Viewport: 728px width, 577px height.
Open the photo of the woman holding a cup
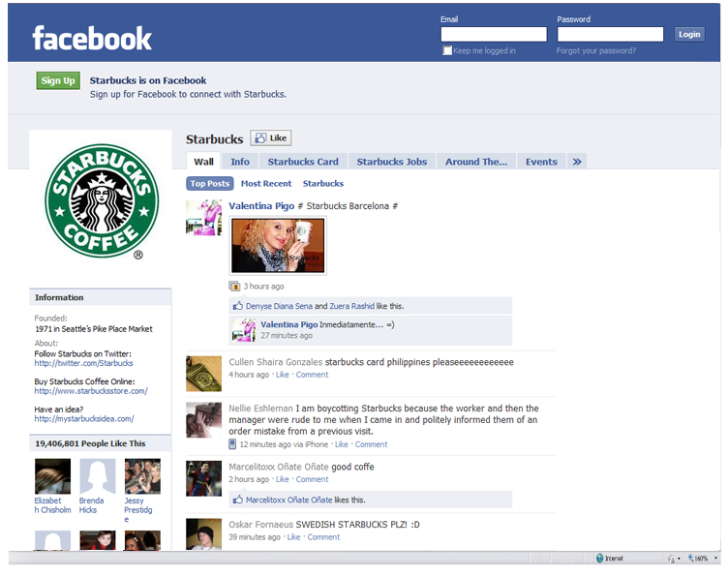[x=278, y=245]
